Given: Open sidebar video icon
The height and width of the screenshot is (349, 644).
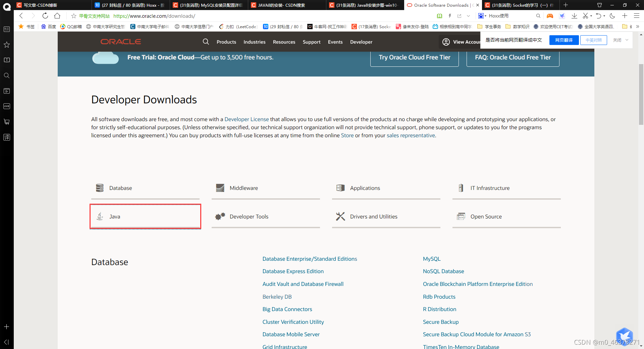Looking at the screenshot, I should (x=7, y=91).
